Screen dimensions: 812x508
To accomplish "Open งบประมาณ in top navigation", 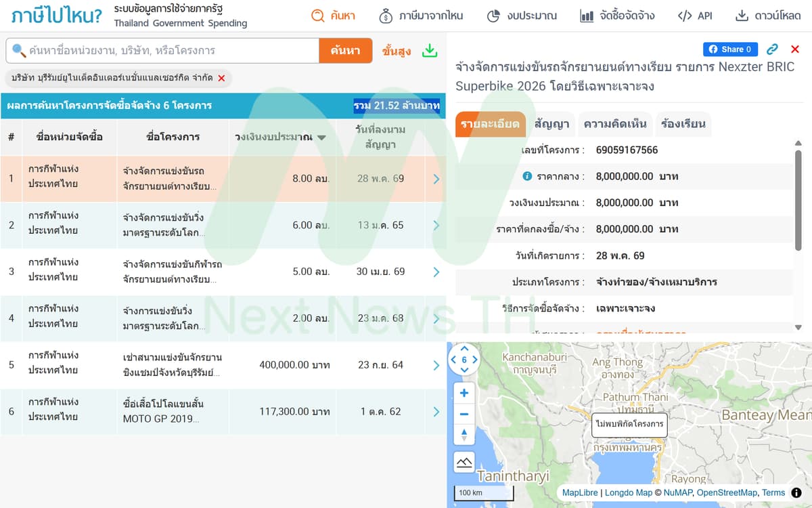I will tap(522, 16).
